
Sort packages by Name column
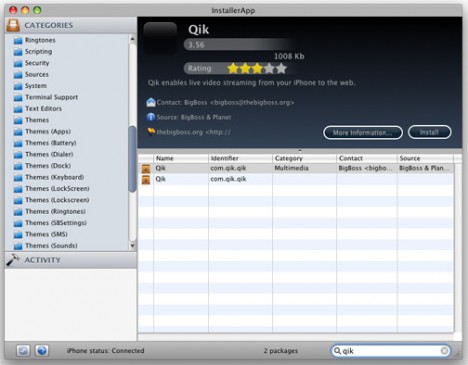pos(181,158)
